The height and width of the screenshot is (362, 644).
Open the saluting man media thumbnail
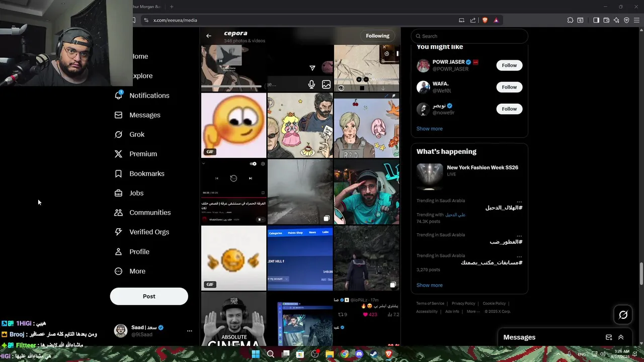pos(366,192)
